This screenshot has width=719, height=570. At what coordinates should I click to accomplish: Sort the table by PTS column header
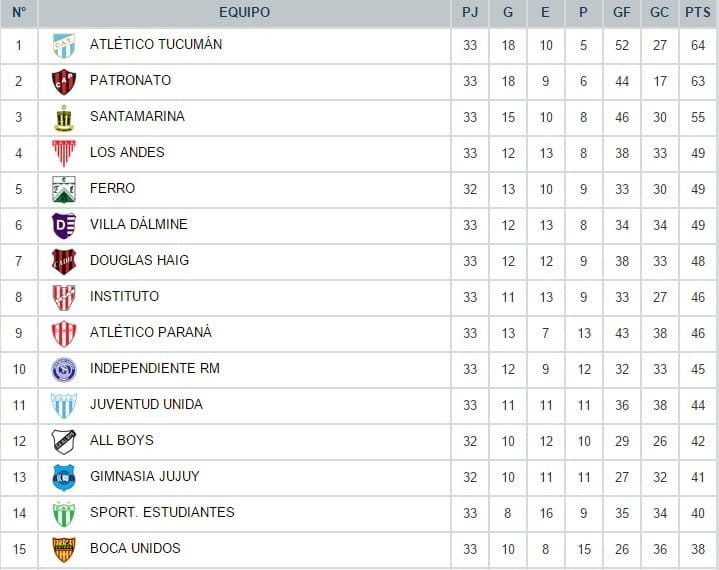(x=697, y=13)
